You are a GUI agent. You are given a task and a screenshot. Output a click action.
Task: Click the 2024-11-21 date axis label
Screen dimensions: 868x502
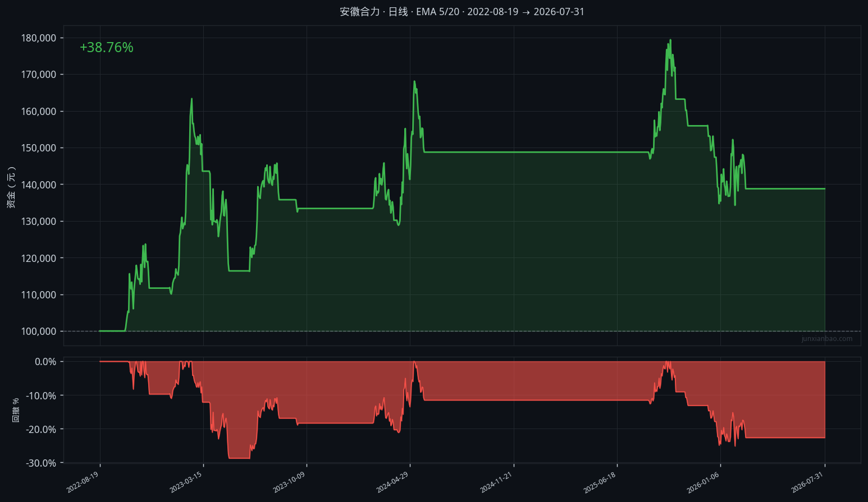pos(496,482)
